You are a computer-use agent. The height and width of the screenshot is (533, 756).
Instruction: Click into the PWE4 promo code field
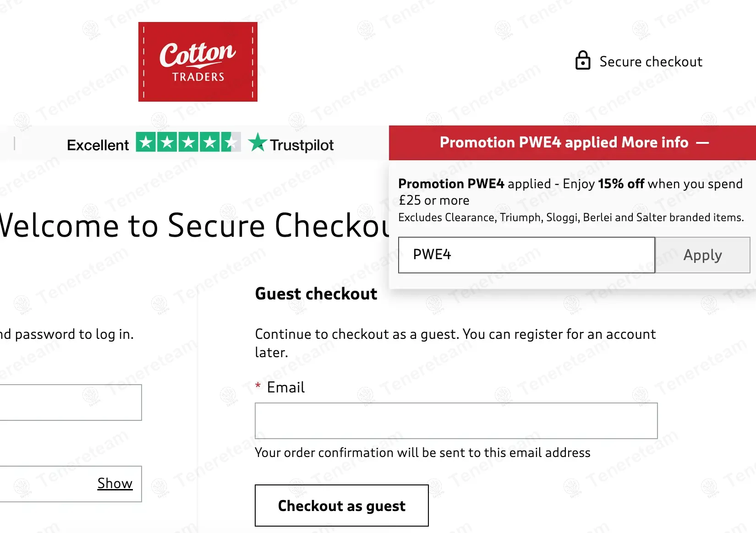(526, 255)
